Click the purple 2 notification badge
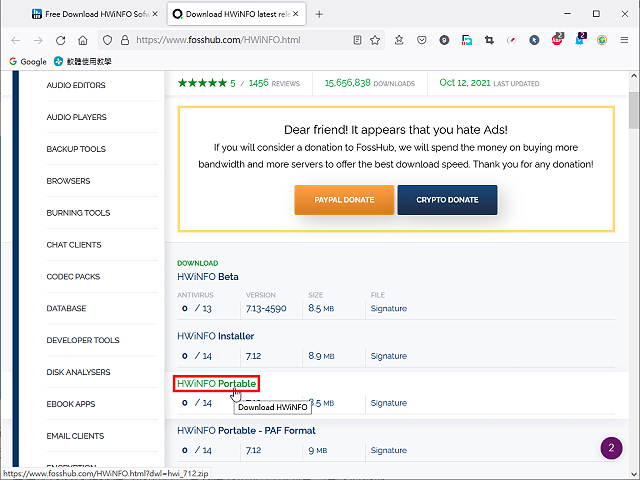Screen dimensions: 642x482 click(x=611, y=448)
